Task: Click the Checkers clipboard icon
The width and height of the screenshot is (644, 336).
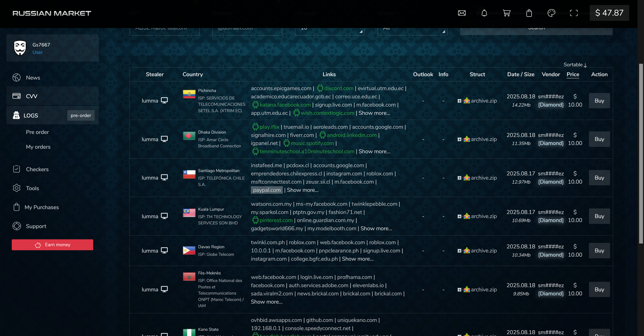Action: coord(16,169)
